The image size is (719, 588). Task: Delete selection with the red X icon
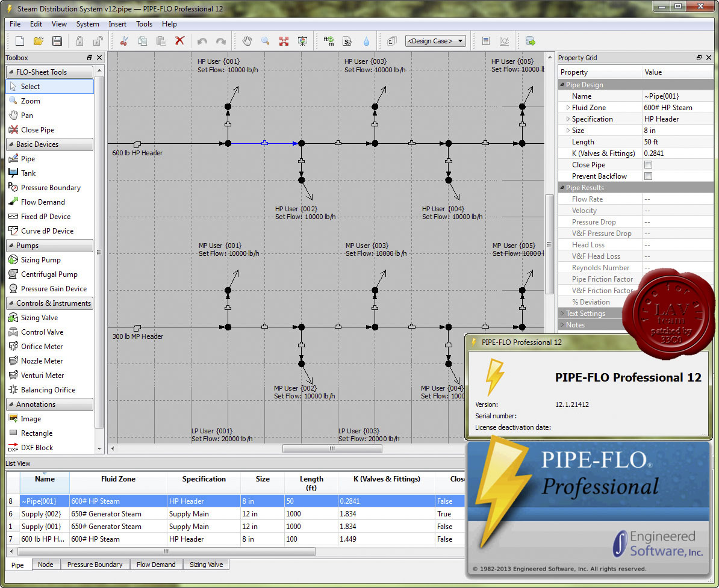pyautogui.click(x=179, y=41)
